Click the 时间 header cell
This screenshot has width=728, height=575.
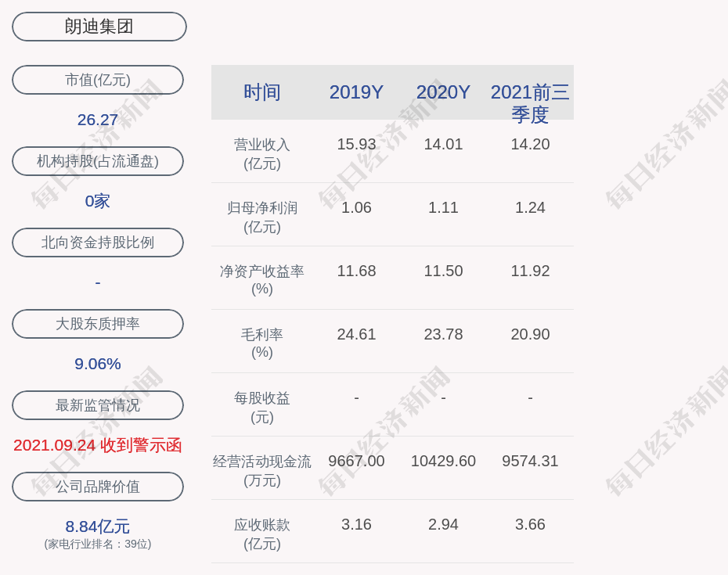262,92
